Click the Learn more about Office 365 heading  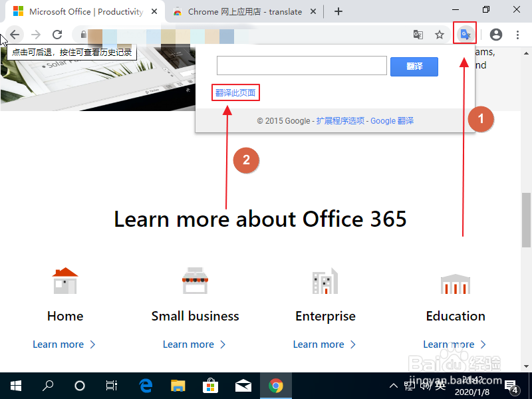tap(260, 219)
